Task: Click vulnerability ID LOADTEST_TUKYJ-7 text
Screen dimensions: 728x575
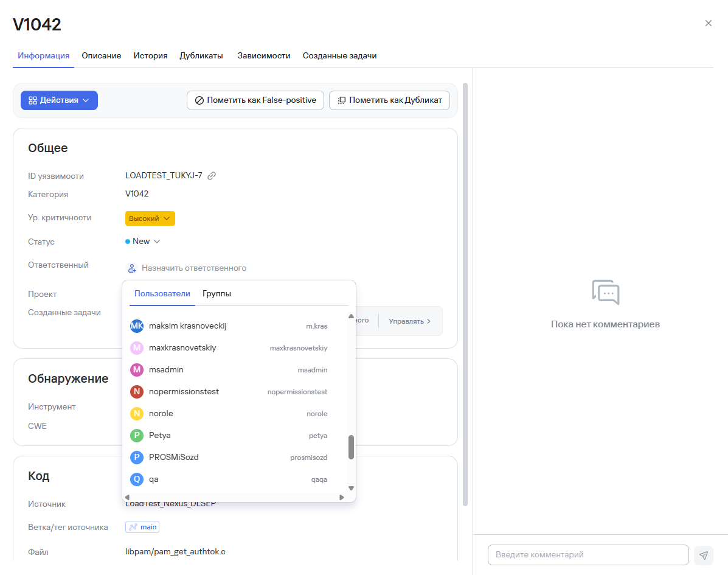Action: 164,176
